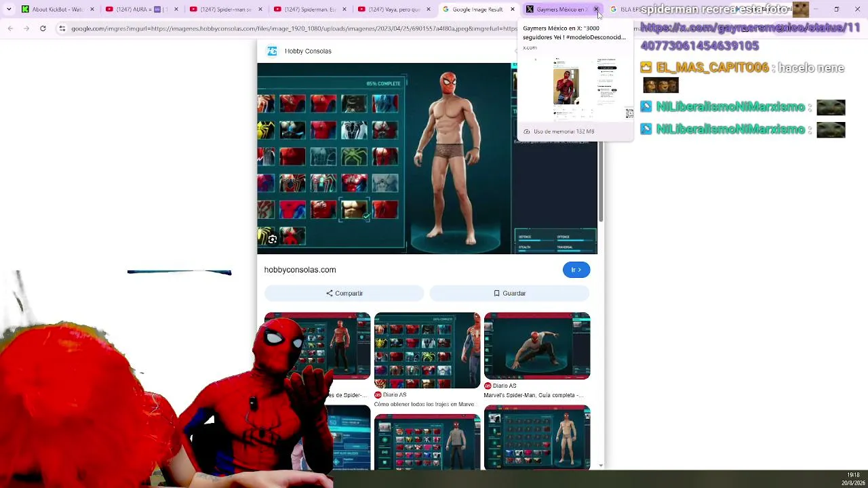Open the crouching Spider-Man thumbnail
Image resolution: width=868 pixels, height=488 pixels.
pyautogui.click(x=537, y=346)
